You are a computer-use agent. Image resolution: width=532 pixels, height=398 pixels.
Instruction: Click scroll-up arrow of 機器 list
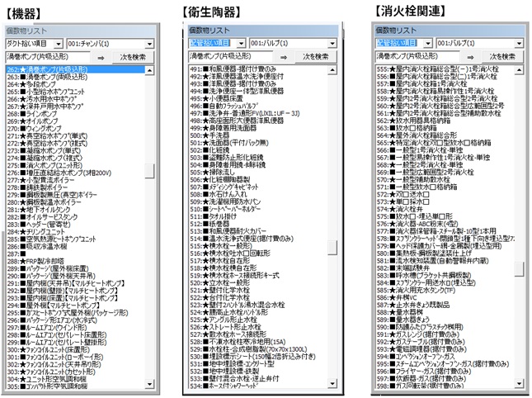[x=149, y=70]
